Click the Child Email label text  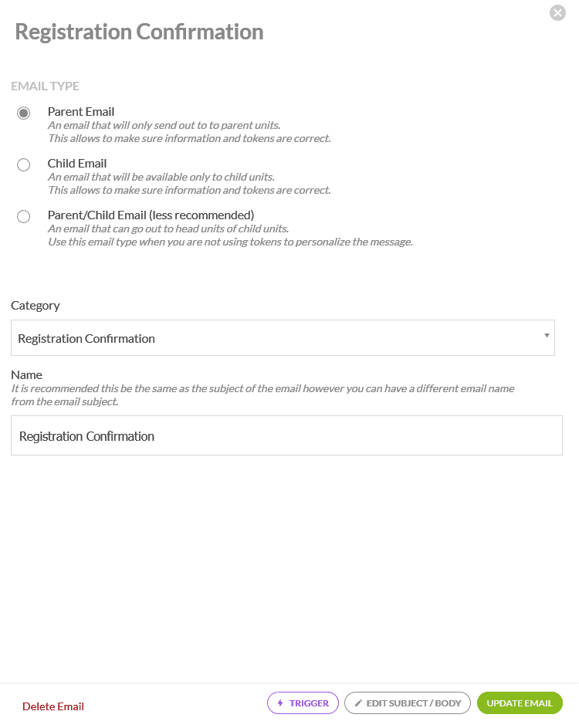tap(77, 164)
